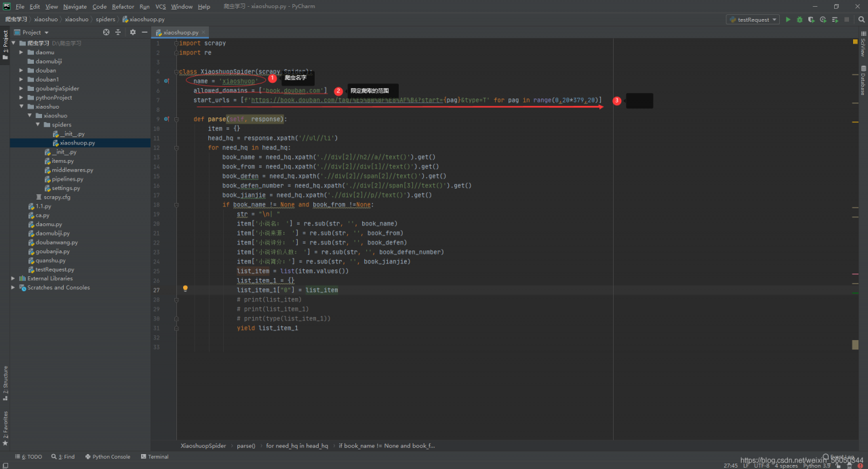Open the VCS menu
Viewport: 868px width, 469px height.
click(161, 7)
